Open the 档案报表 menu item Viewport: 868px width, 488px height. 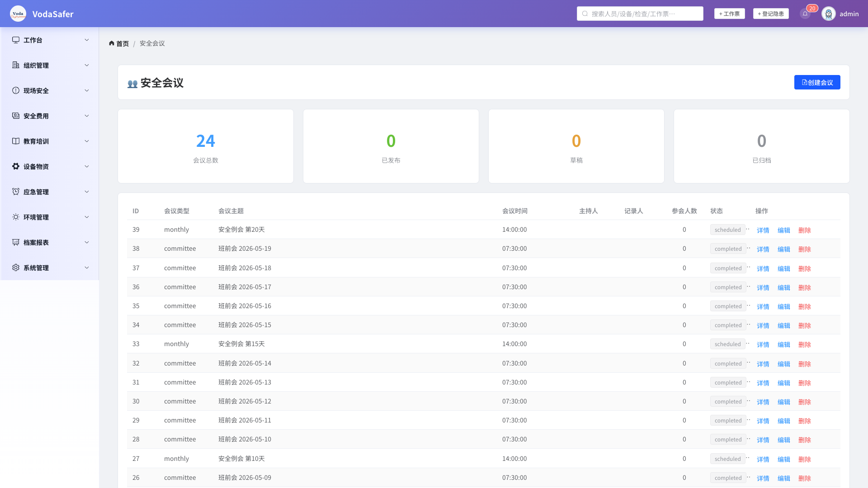(x=50, y=242)
